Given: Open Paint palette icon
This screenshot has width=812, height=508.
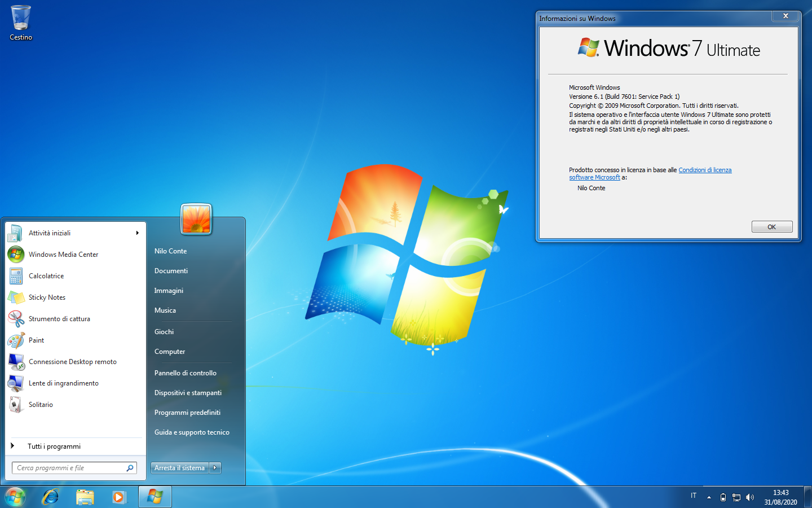Looking at the screenshot, I should (x=16, y=340).
